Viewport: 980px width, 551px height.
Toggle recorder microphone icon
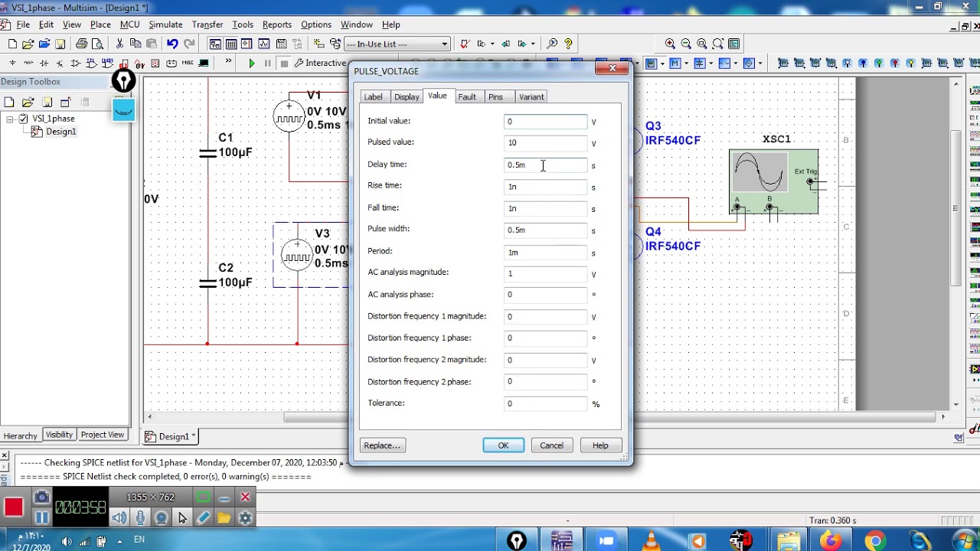(x=140, y=518)
